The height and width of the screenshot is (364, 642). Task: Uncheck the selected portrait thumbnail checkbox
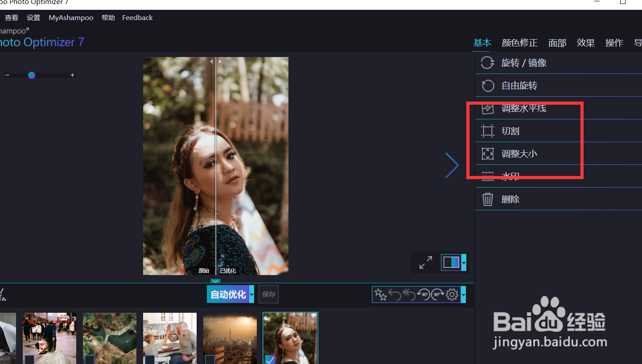click(270, 360)
